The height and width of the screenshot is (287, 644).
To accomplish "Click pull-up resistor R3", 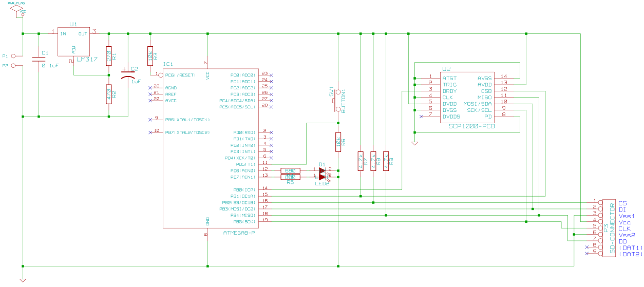I will (x=150, y=55).
